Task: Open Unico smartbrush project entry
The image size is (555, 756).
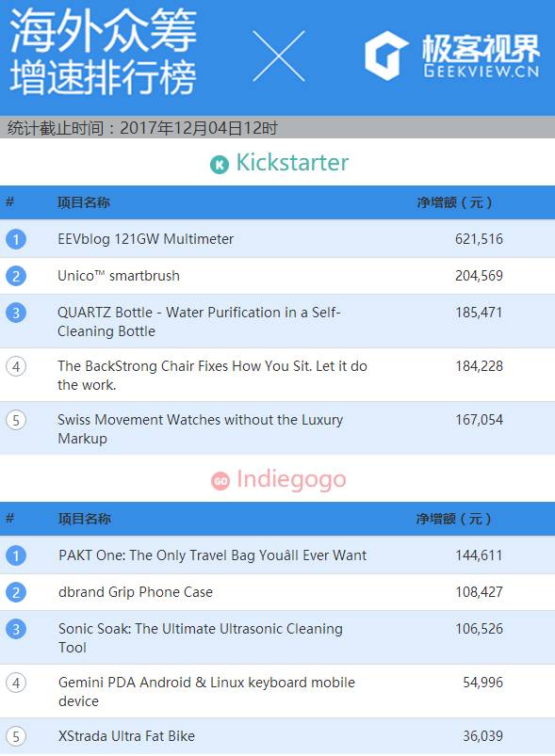Action: tap(119, 276)
